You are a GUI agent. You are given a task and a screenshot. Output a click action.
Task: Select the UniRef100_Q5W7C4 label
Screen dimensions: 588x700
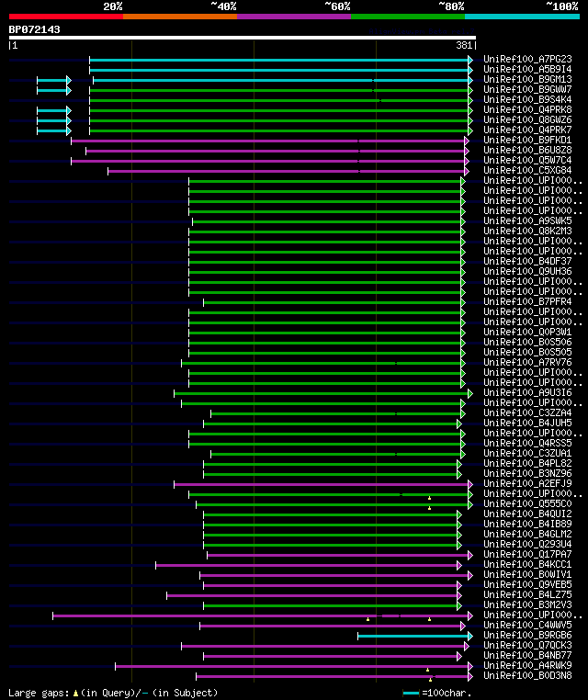(527, 160)
